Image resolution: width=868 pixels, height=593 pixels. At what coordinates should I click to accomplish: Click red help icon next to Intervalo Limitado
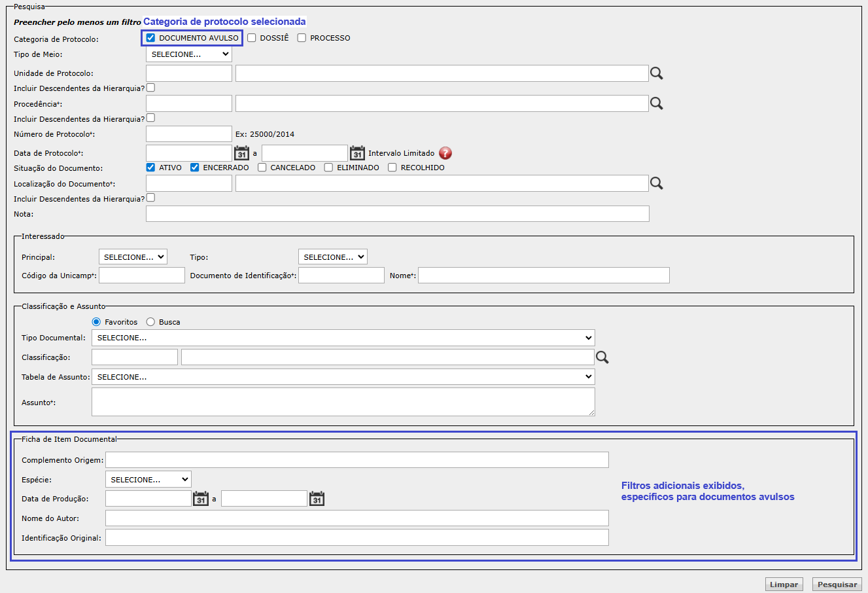445,153
